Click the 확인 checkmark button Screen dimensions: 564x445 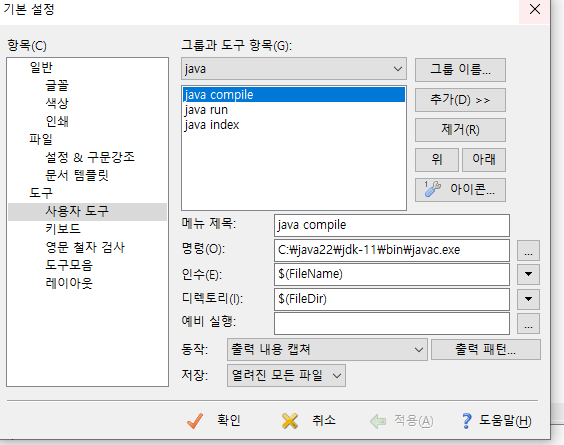pos(214,420)
